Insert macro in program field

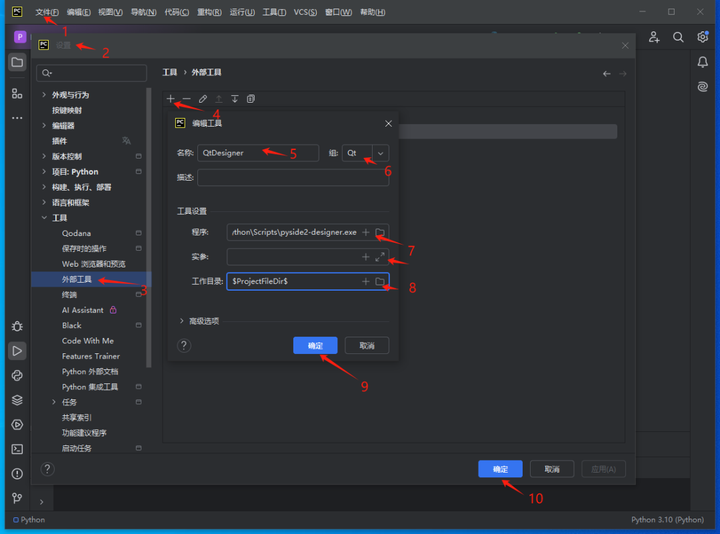coord(366,232)
